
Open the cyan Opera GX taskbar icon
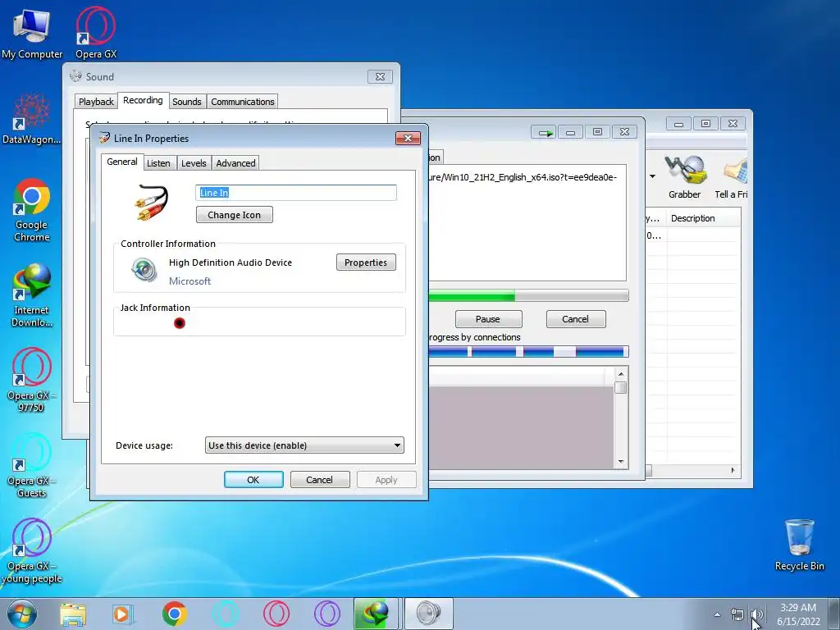click(x=226, y=614)
